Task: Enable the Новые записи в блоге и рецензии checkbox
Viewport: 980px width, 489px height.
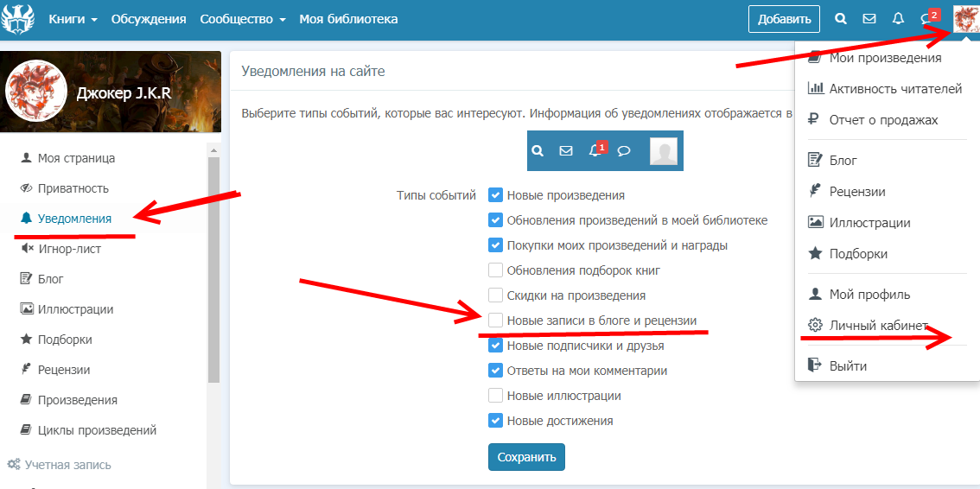Action: [x=496, y=321]
